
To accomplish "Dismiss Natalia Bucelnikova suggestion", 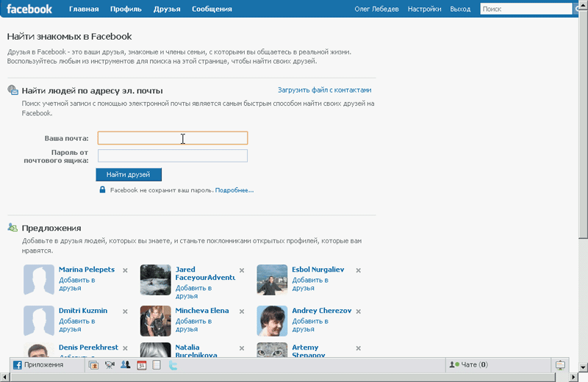I will 242,348.
